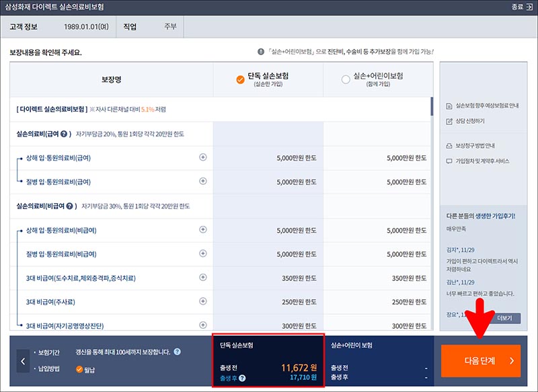Click 실손+어린이 보험 price panel
Viewport: 538px width, 392px height.
pyautogui.click(x=379, y=361)
